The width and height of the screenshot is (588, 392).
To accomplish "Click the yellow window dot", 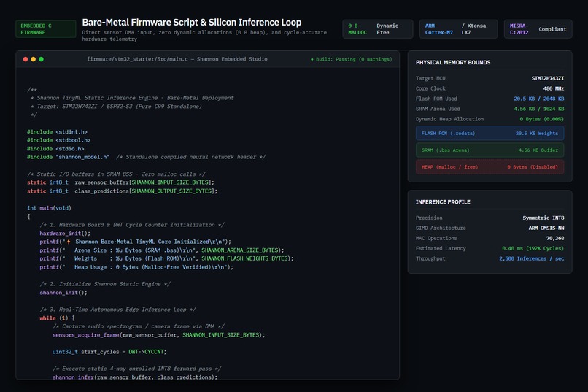I will 34,59.
